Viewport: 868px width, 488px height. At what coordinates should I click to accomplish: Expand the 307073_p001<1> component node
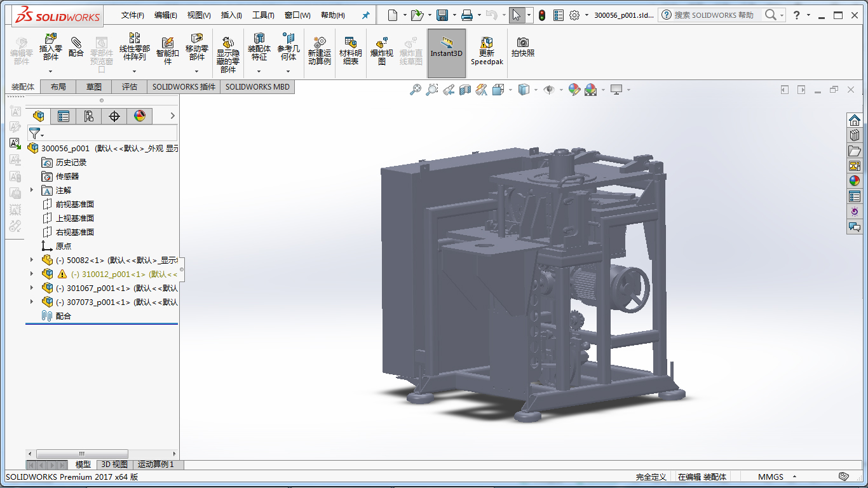32,302
